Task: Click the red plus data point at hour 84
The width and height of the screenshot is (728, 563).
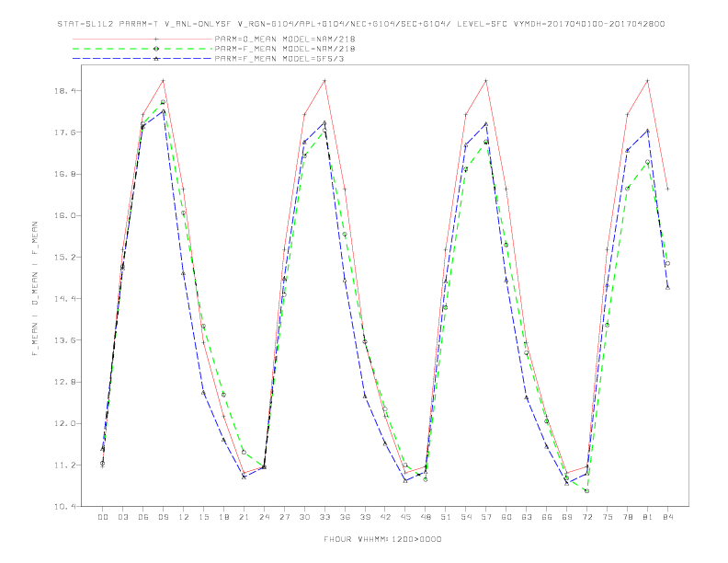Action: [x=667, y=190]
